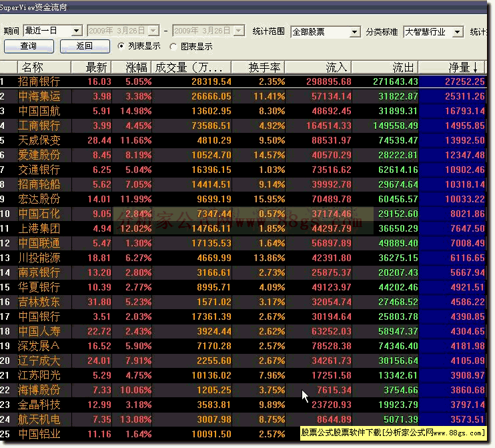This screenshot has height=448, width=495.
Task: Select the 吉林敖东 stock name
Action: [39, 302]
